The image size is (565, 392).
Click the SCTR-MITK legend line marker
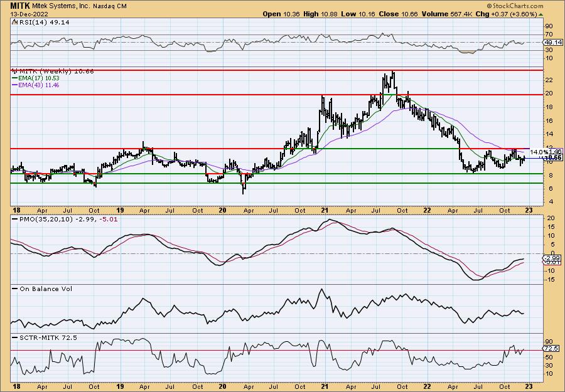click(14, 337)
